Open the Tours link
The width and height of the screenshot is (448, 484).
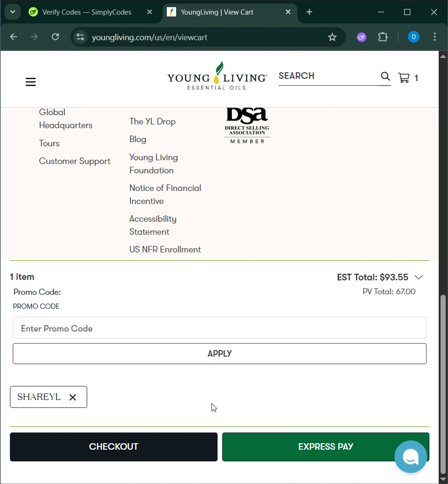[49, 143]
